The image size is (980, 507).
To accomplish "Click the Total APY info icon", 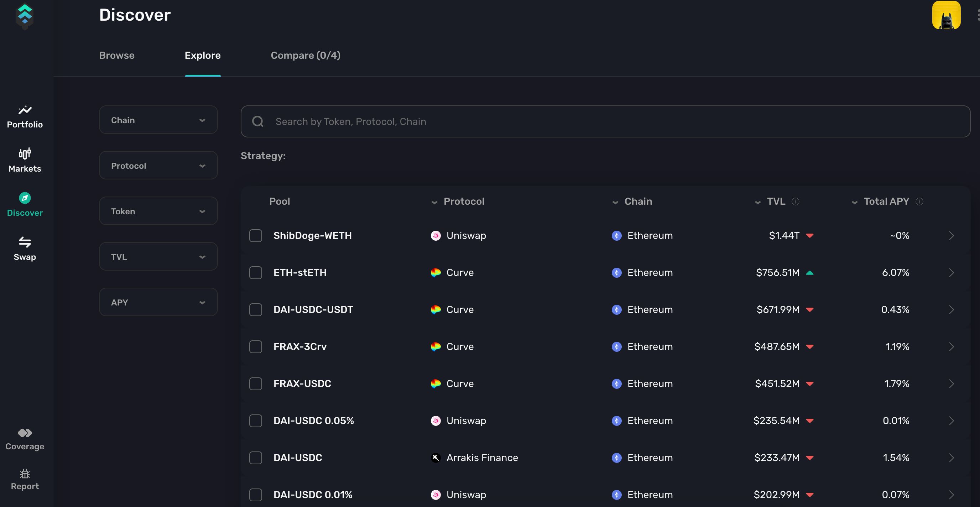I will (x=919, y=202).
